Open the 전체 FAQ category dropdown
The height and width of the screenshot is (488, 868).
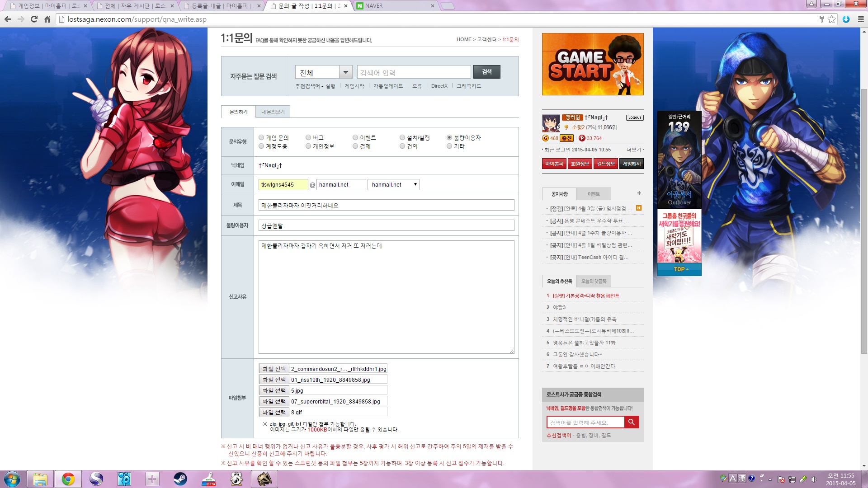(x=324, y=72)
